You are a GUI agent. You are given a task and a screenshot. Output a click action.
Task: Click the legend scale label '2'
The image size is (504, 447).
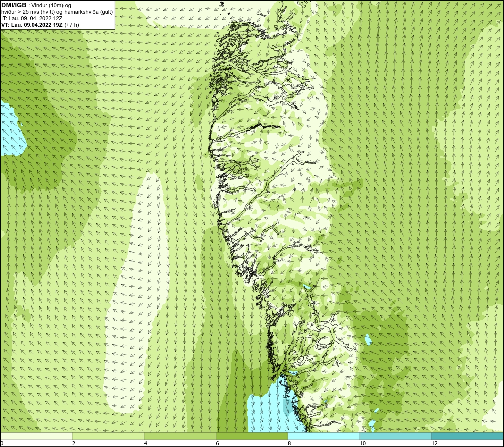tap(74, 443)
